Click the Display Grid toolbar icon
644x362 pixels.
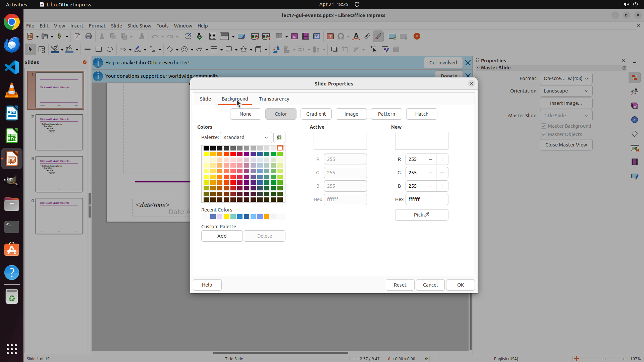(x=213, y=37)
